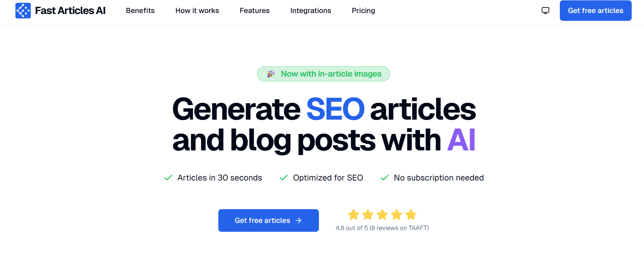Image resolution: width=644 pixels, height=268 pixels.
Task: Click the party popper emoji in banner
Action: click(271, 74)
